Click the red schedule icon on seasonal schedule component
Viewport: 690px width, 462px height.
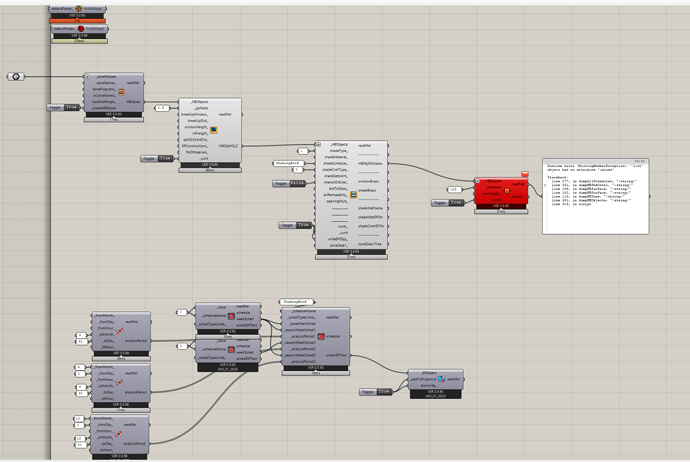click(321, 337)
